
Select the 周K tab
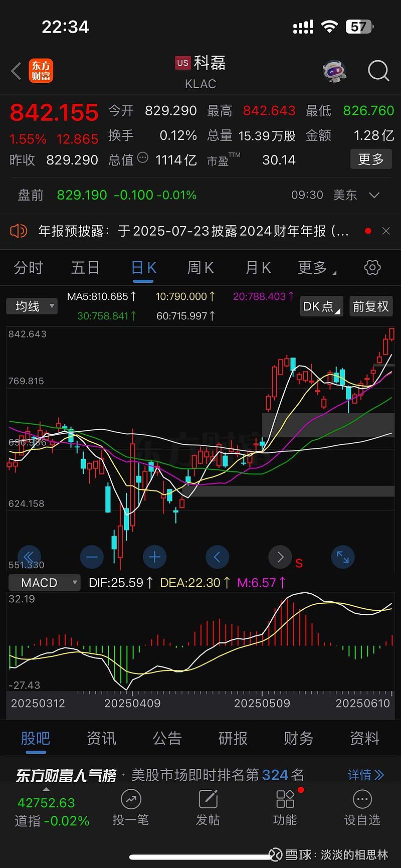point(200,268)
